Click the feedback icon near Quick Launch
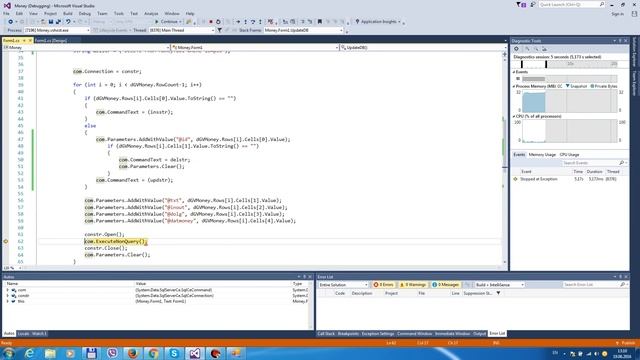Image resolution: width=640 pixels, height=360 pixels. [x=533, y=4]
